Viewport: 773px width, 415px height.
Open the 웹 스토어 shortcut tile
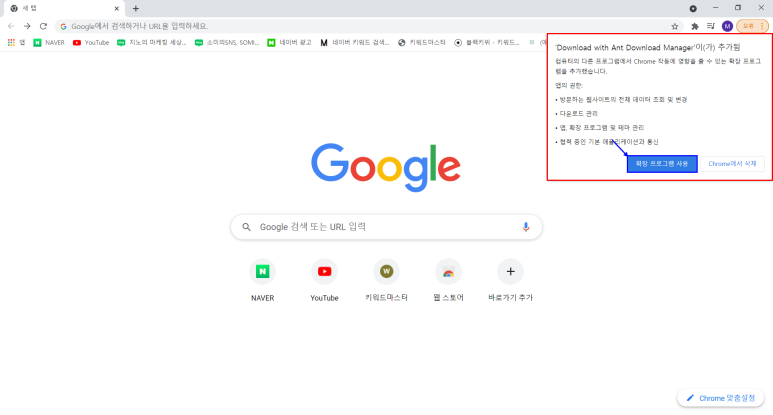[x=449, y=280]
